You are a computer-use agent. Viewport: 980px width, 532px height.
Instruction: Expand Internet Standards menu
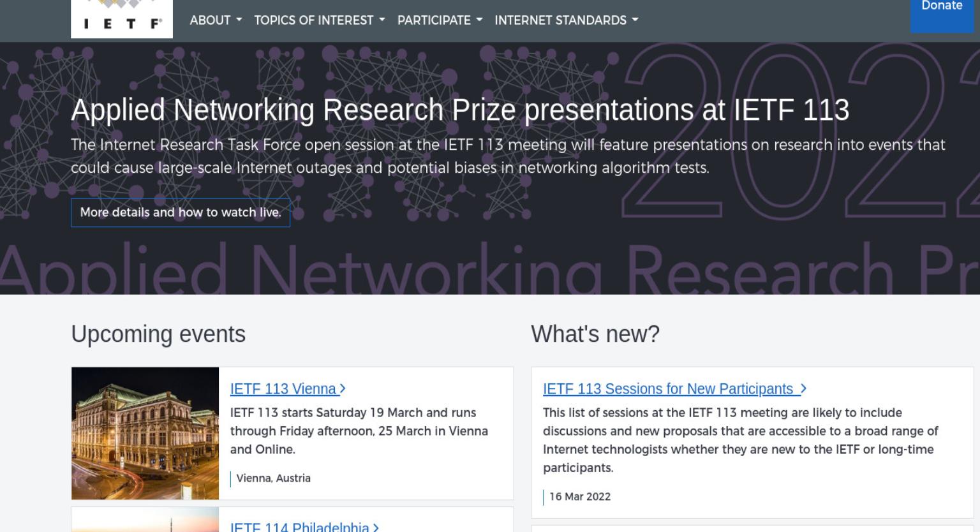[x=567, y=20]
